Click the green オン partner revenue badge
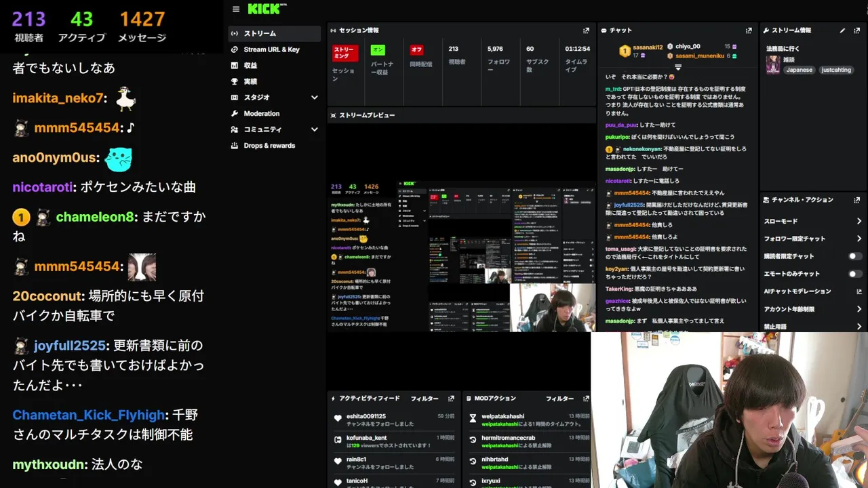The height and width of the screenshot is (488, 868). pos(378,49)
